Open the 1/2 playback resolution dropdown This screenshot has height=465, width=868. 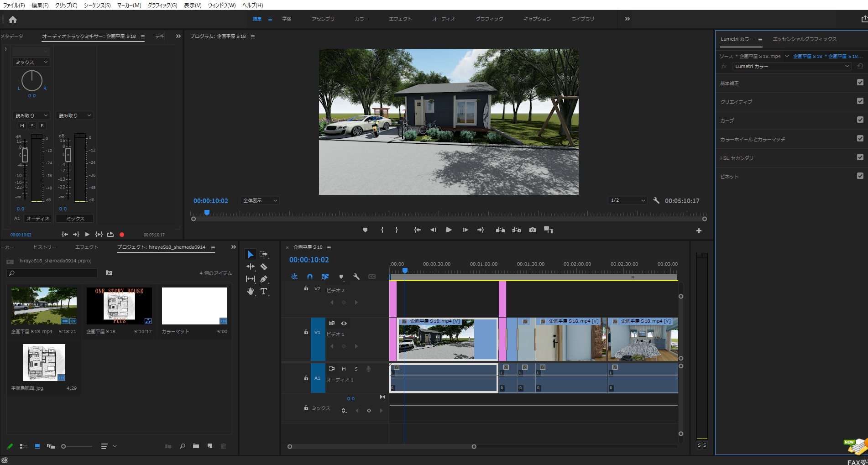(627, 200)
